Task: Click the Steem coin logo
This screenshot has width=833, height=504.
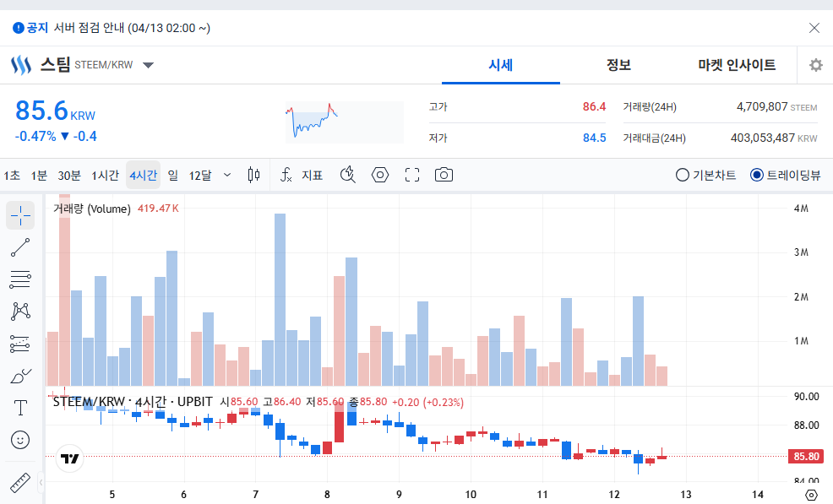Action: (21, 65)
